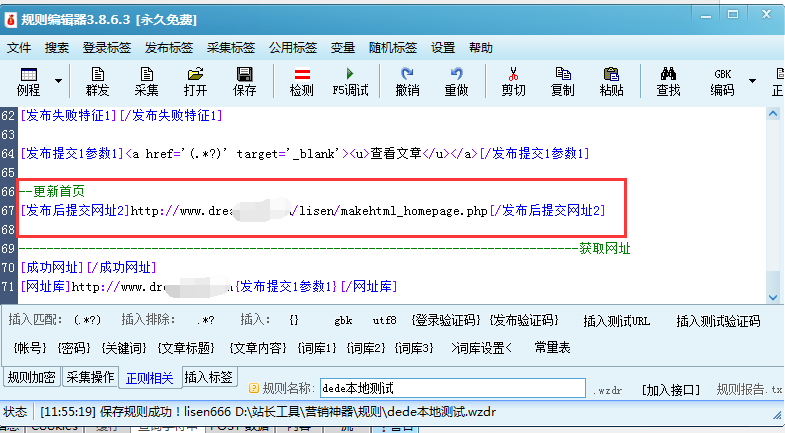Viewport: 785px width, 433px height.
Task: Switch to the 规则加密 tab
Action: (32, 377)
